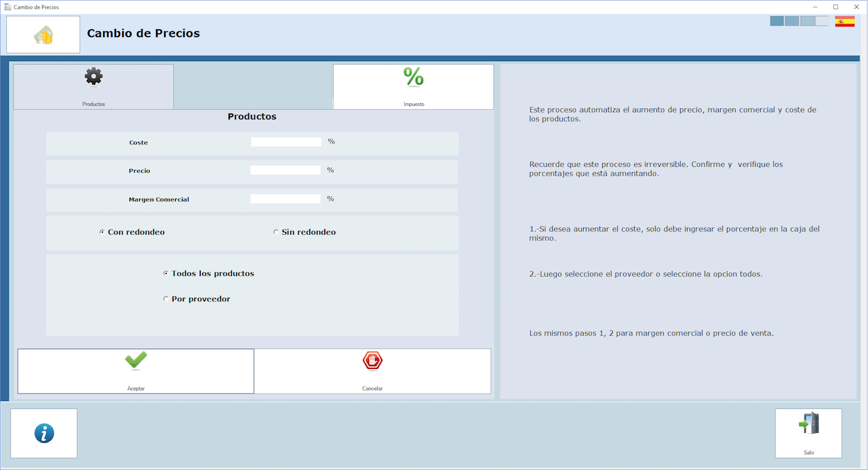This screenshot has height=470, width=868.
Task: Choose the Sin redondeo radio button
Action: [x=276, y=232]
